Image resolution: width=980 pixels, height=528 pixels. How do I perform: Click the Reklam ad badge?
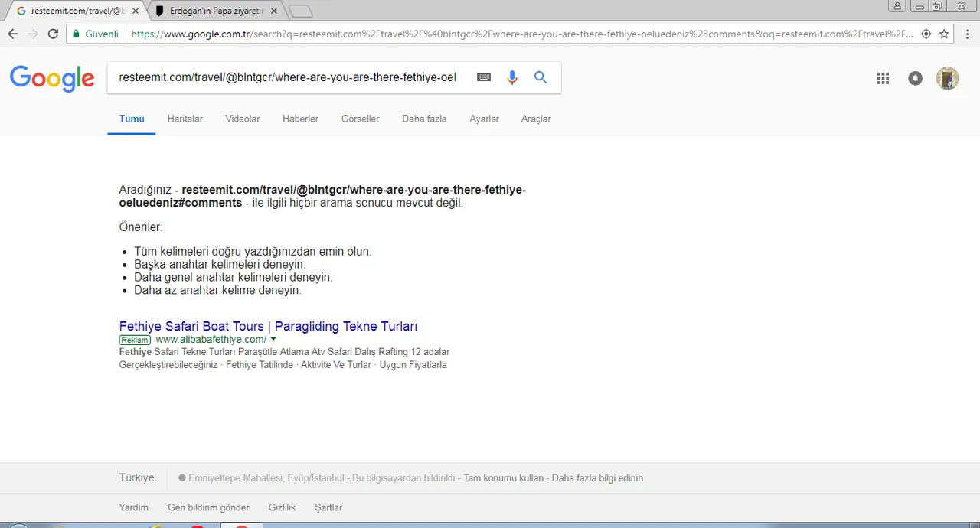pyautogui.click(x=135, y=340)
